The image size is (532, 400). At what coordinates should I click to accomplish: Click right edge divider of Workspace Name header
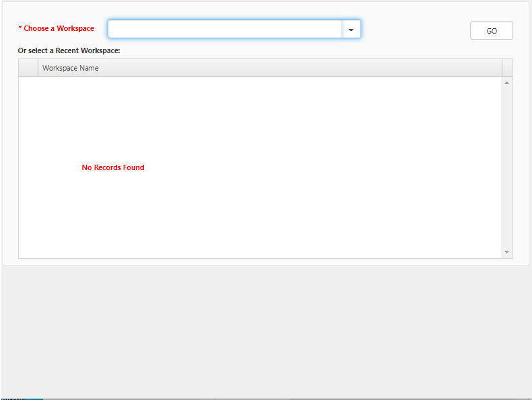tap(502, 68)
